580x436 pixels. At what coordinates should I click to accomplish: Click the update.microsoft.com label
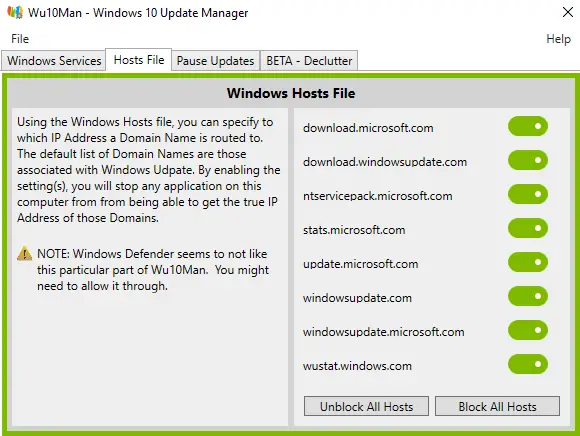(361, 264)
